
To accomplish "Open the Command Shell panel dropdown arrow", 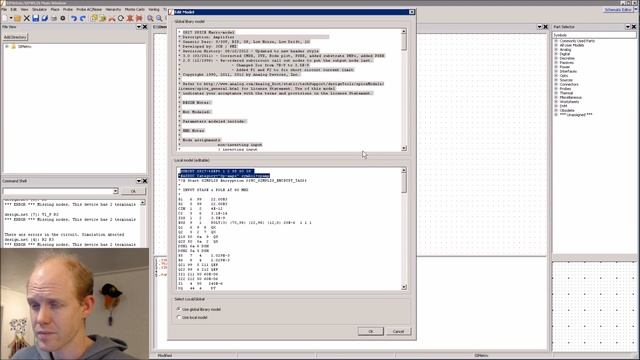I will pyautogui.click(x=138, y=181).
